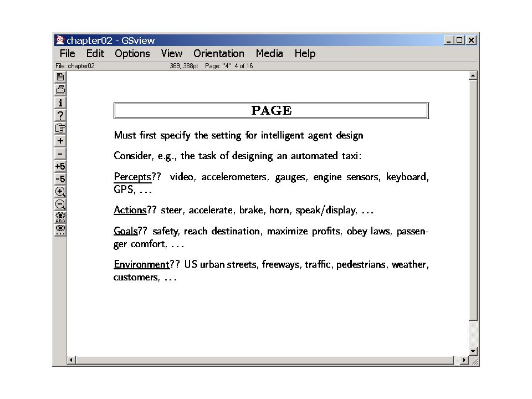Click the '369, 388pt' coordinates readout
This screenshot has width=532, height=399.
coord(183,66)
